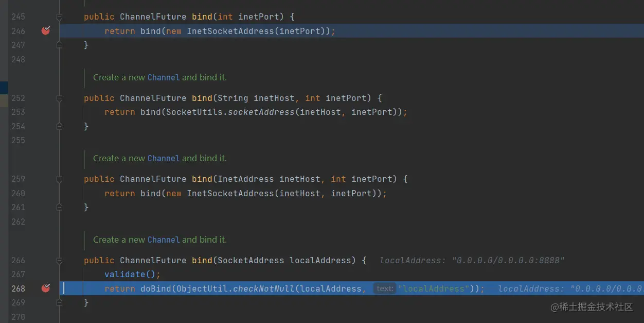644x323 pixels.
Task: Click the doBind method call
Action: (156, 288)
